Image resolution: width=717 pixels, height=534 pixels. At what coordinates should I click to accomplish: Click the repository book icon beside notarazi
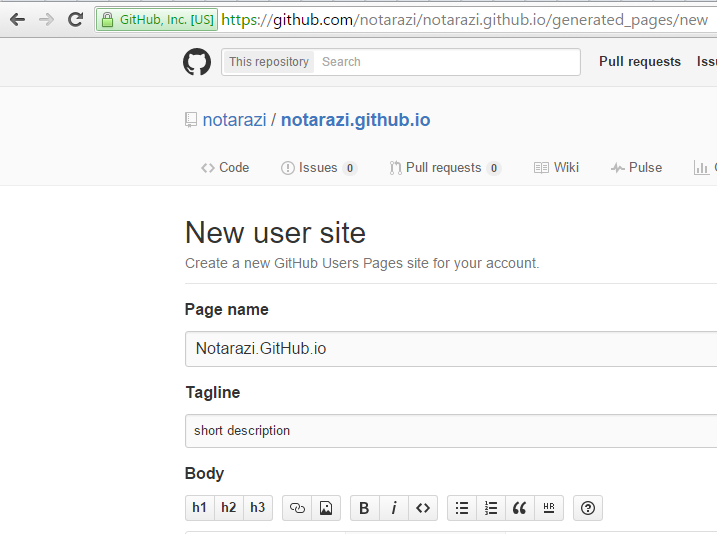click(x=191, y=120)
